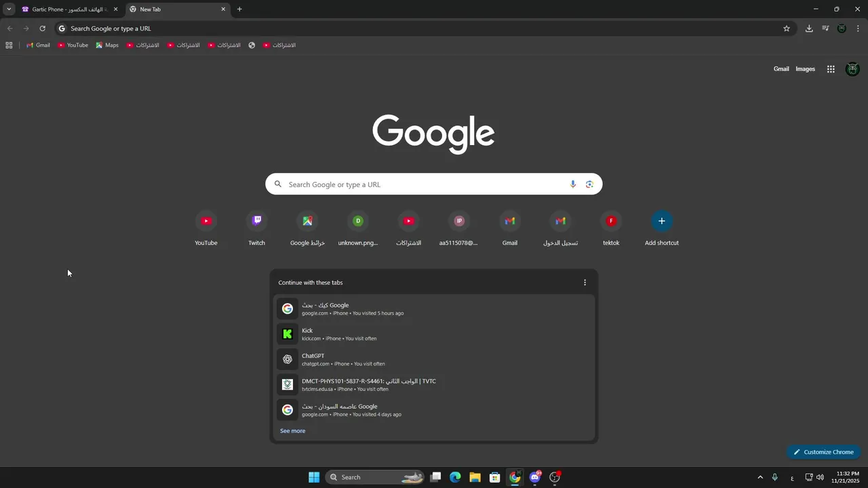
Task: Open Discord from the taskbar
Action: pos(535,477)
